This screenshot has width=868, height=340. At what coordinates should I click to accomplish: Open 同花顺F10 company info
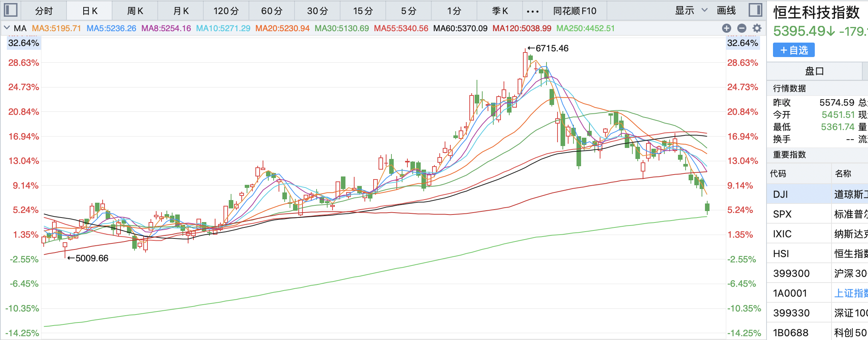point(574,11)
